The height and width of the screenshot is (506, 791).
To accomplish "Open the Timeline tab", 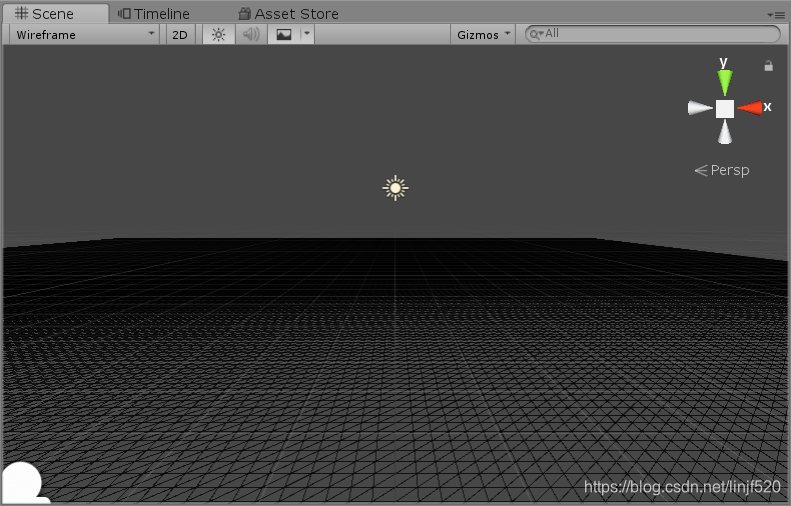I will click(x=153, y=14).
